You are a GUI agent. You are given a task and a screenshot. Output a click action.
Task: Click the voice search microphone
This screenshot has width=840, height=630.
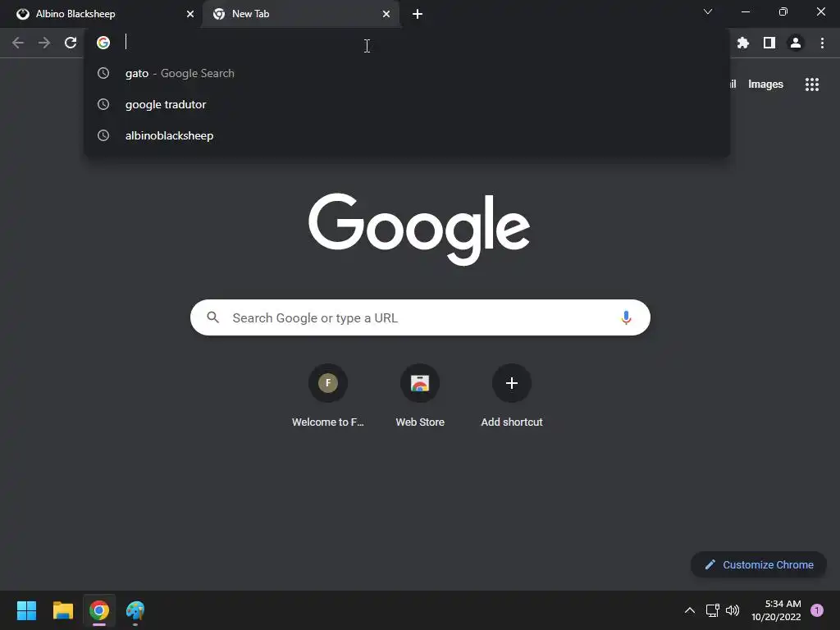pyautogui.click(x=626, y=317)
